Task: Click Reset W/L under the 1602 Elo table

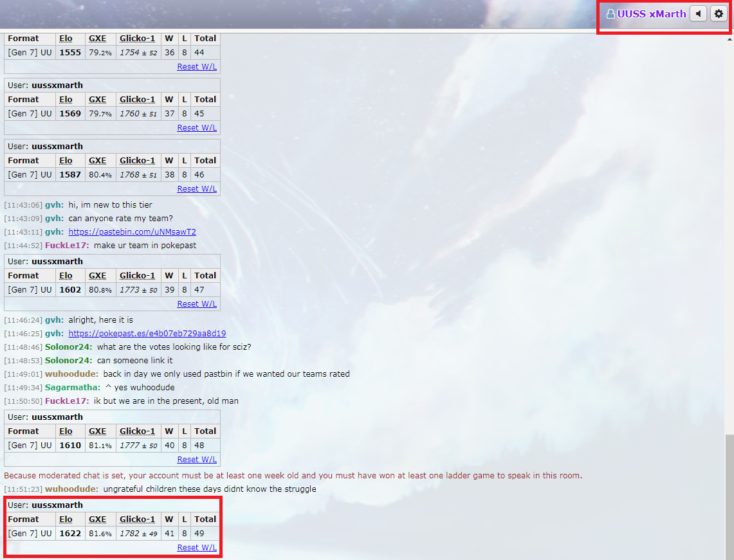Action: pyautogui.click(x=197, y=303)
